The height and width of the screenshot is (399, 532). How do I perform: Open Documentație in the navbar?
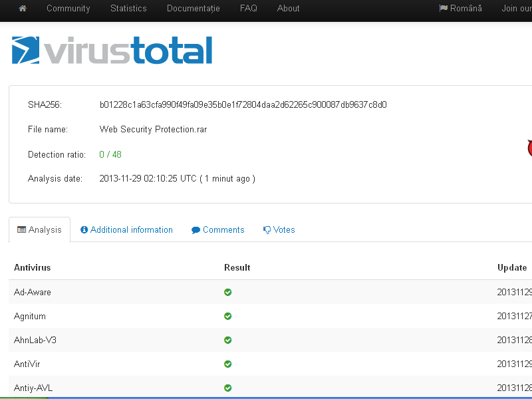(194, 9)
